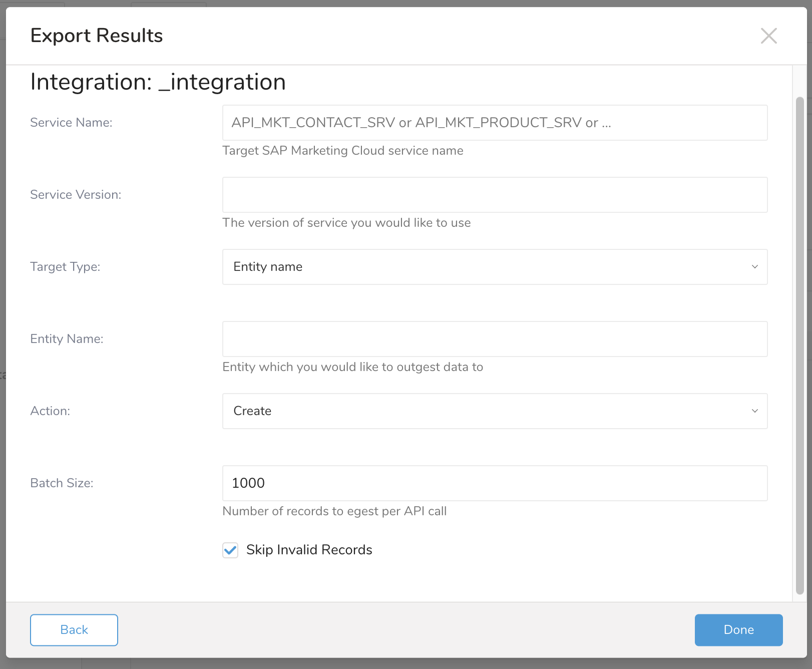
Task: Click the 'Target Type:' label
Action: (x=65, y=267)
